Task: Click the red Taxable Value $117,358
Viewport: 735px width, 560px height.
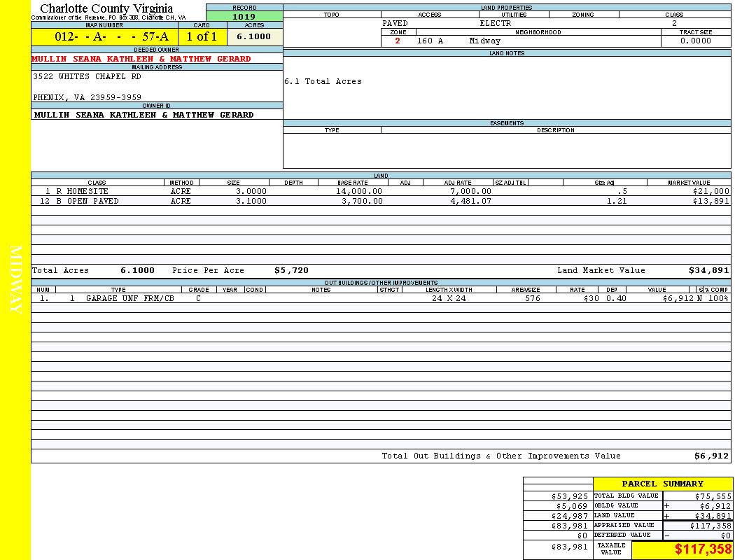Action: [703, 549]
